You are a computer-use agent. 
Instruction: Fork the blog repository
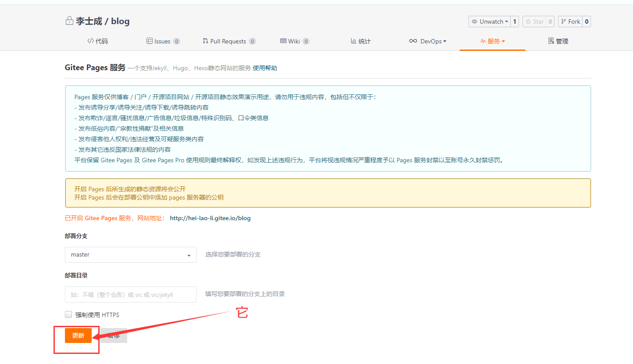[570, 21]
